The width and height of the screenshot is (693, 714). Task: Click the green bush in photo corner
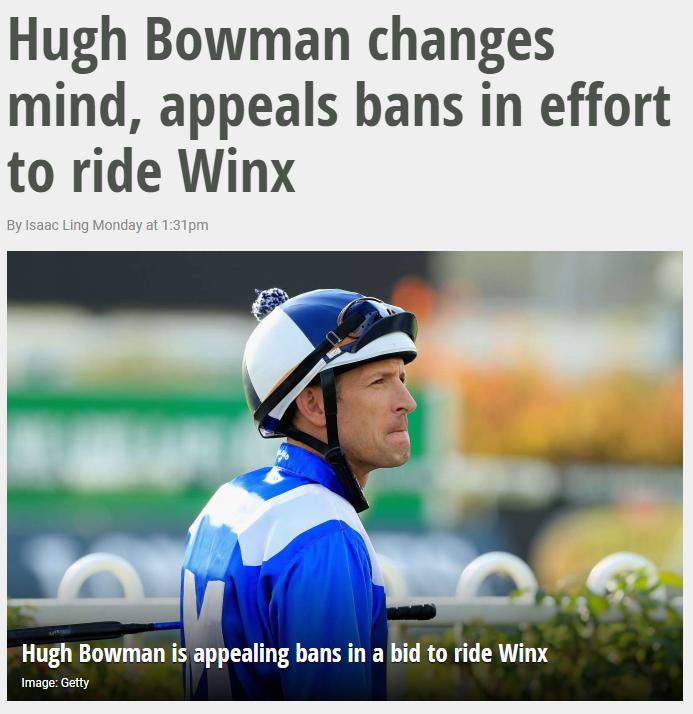[x=606, y=647]
